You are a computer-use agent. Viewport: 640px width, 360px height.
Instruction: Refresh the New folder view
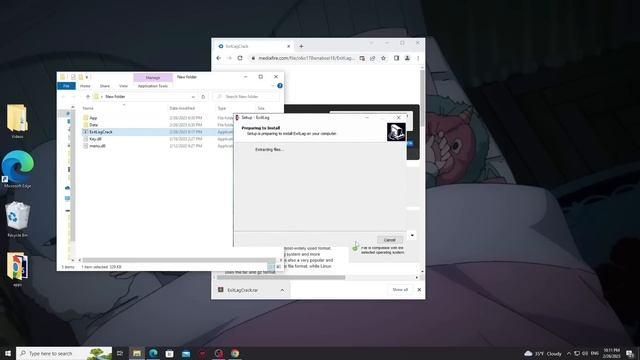click(x=203, y=97)
